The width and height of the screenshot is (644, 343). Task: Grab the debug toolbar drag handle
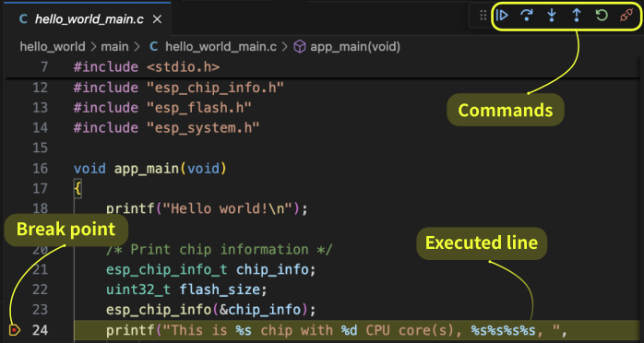483,16
